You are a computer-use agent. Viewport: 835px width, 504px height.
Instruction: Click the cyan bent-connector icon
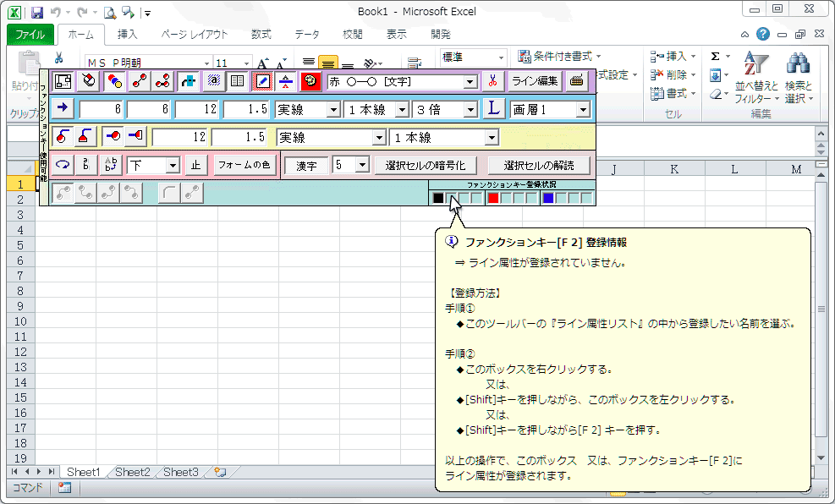[x=188, y=81]
